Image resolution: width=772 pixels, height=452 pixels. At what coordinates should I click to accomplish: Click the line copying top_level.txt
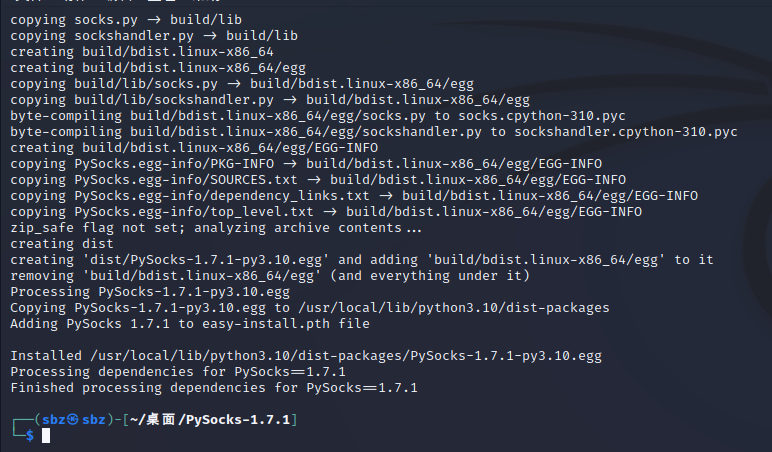(x=326, y=212)
